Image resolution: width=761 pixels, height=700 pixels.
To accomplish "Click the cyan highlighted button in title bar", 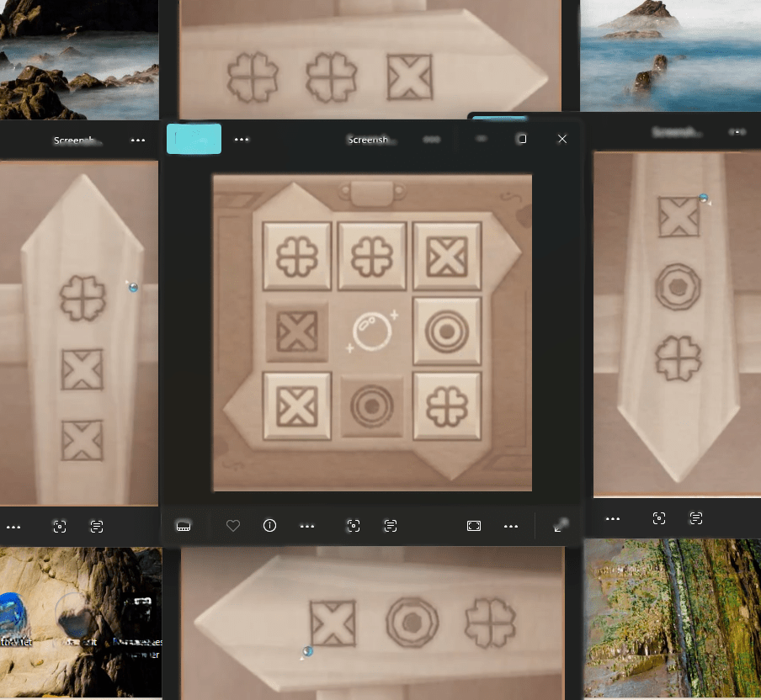I will click(194, 139).
